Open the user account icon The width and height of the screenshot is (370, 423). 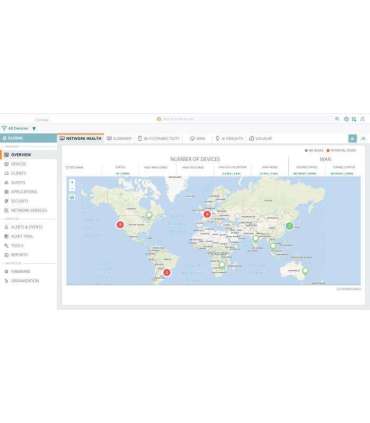coord(363,119)
